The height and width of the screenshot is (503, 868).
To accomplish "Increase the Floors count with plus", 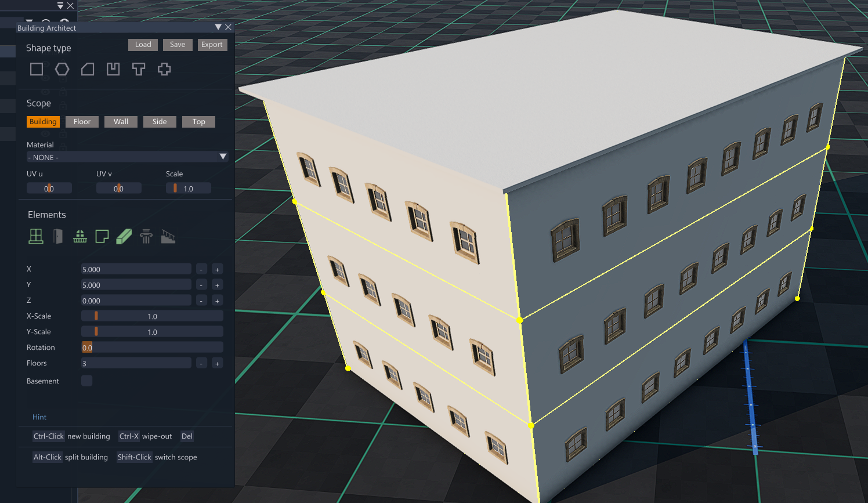I will [x=217, y=363].
